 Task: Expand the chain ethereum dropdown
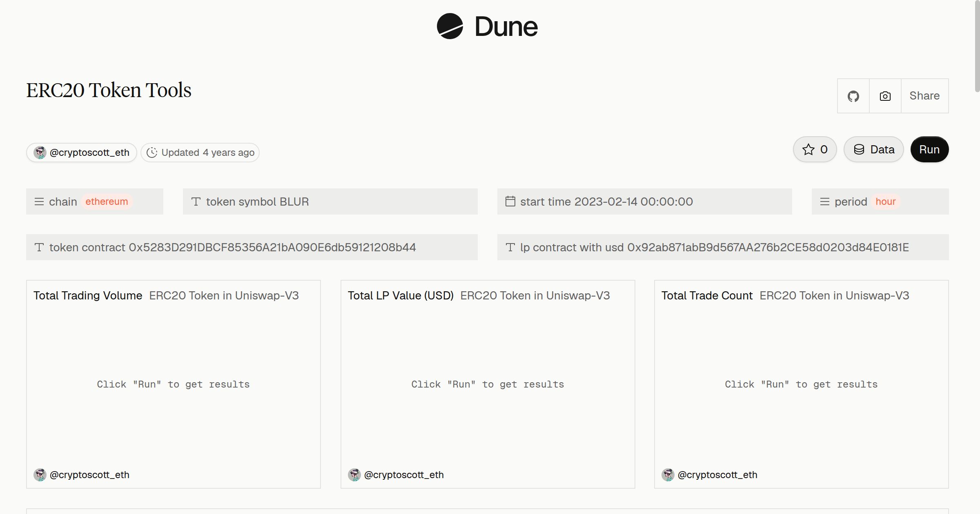coord(95,202)
